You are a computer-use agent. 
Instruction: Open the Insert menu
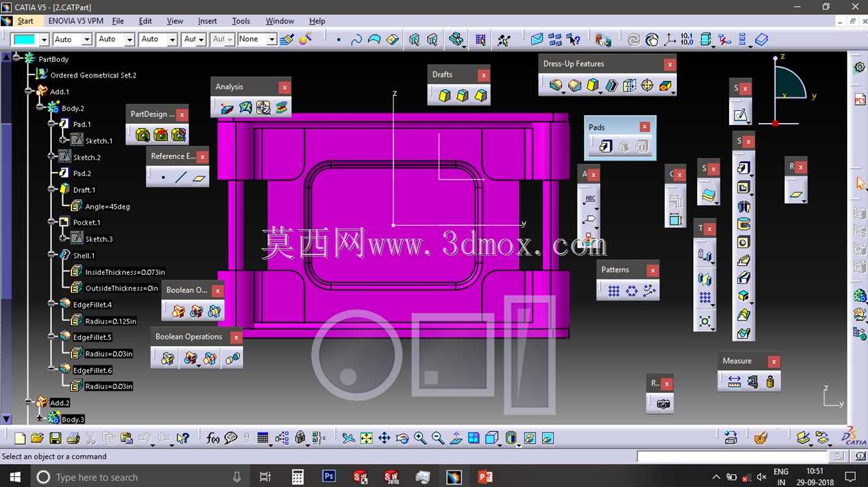207,21
